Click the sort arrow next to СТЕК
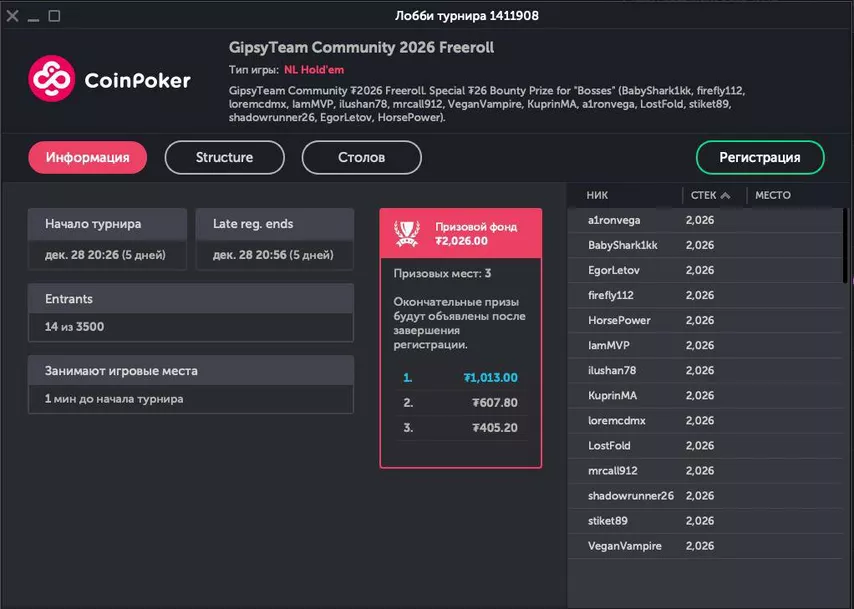 pos(725,196)
